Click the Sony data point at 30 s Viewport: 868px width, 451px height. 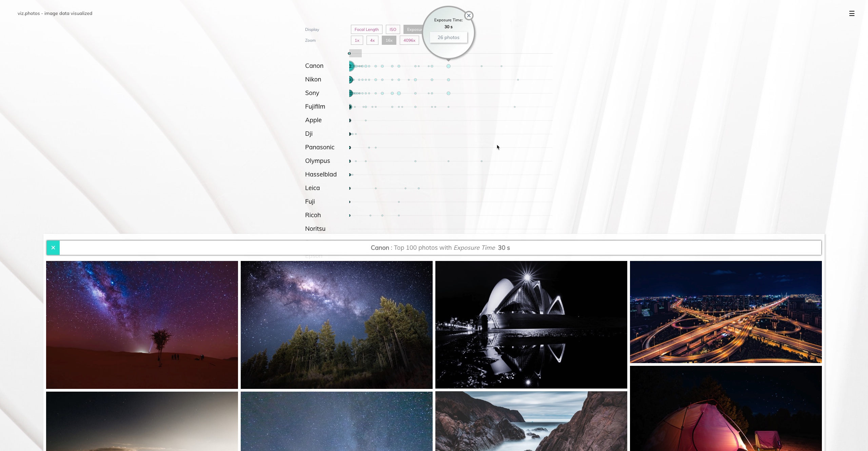pyautogui.click(x=448, y=93)
